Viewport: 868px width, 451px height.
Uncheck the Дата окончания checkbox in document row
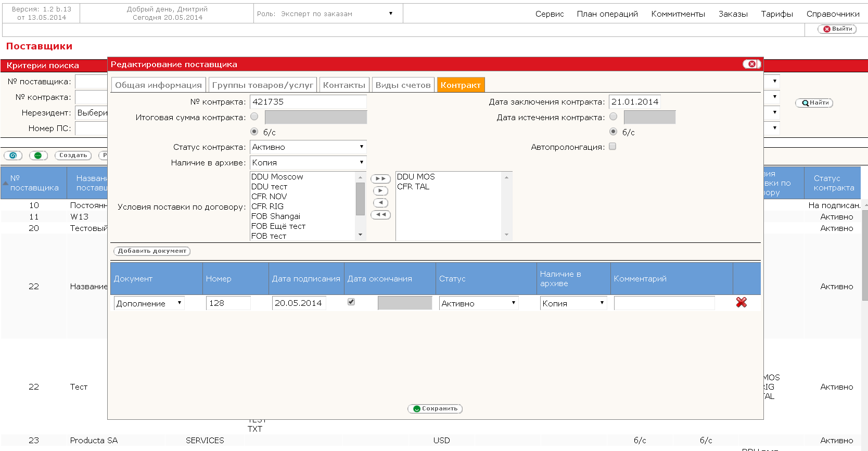pos(351,302)
